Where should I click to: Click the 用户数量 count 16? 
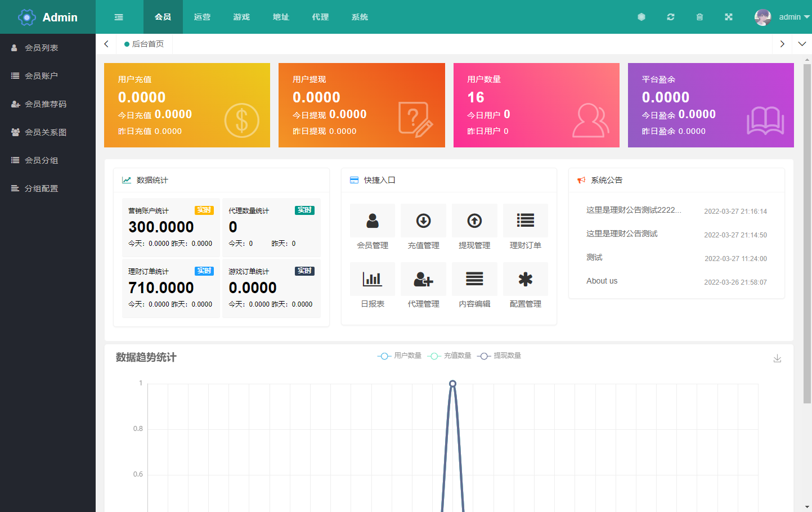(x=475, y=97)
